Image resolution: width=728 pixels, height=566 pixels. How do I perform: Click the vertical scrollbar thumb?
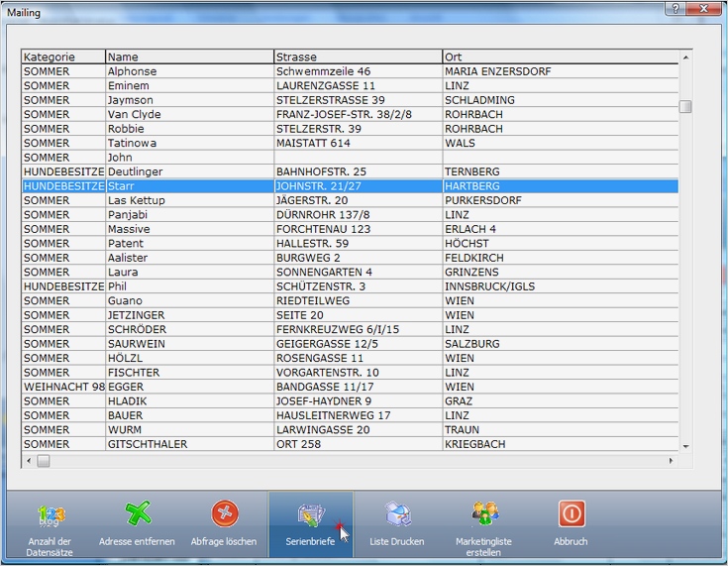685,106
